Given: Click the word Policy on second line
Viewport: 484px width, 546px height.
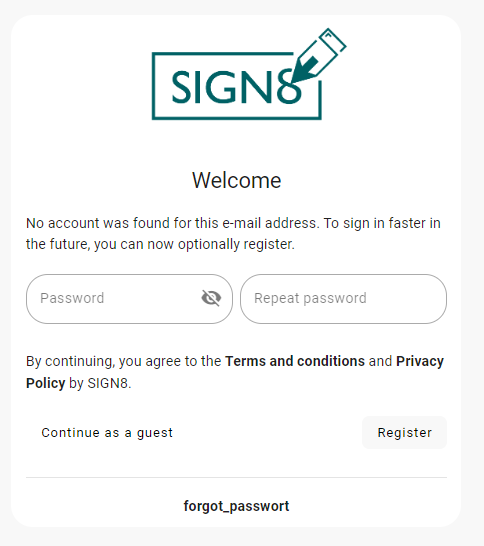Looking at the screenshot, I should point(46,383).
